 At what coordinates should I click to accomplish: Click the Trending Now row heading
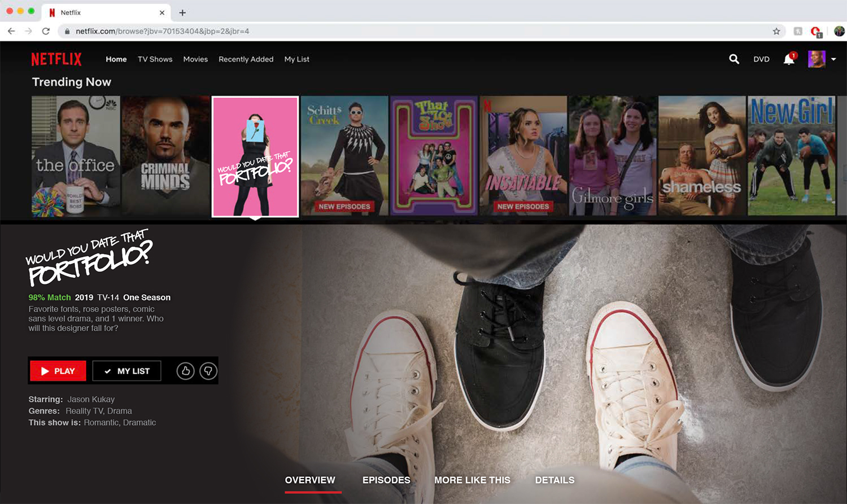coord(72,82)
